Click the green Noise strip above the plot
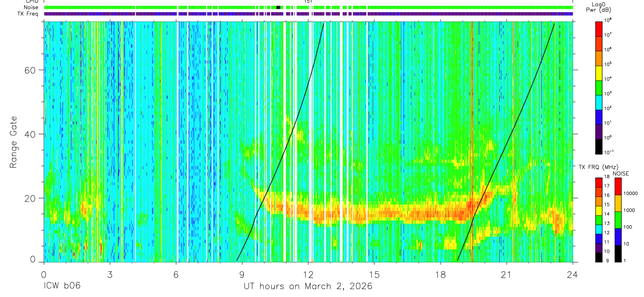 pos(308,7)
